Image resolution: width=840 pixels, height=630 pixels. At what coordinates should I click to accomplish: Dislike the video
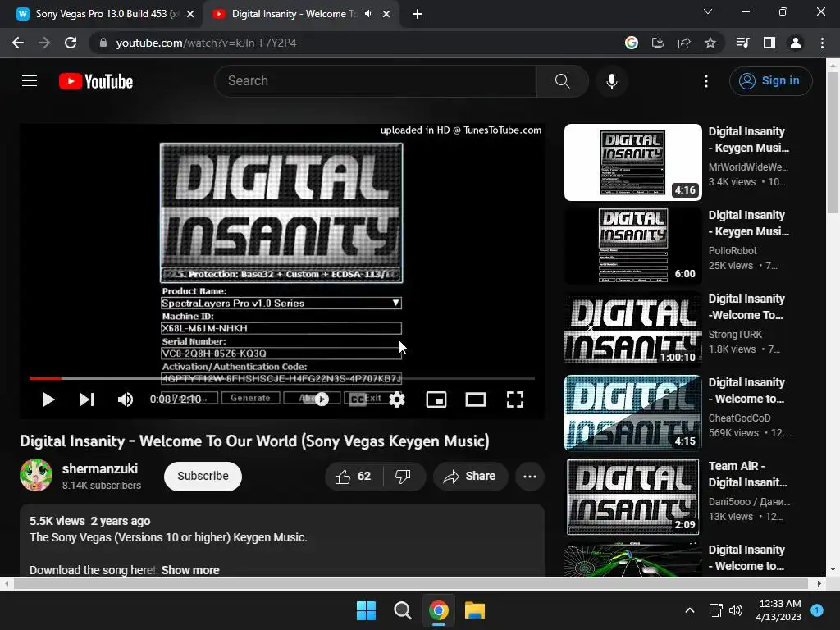click(403, 477)
